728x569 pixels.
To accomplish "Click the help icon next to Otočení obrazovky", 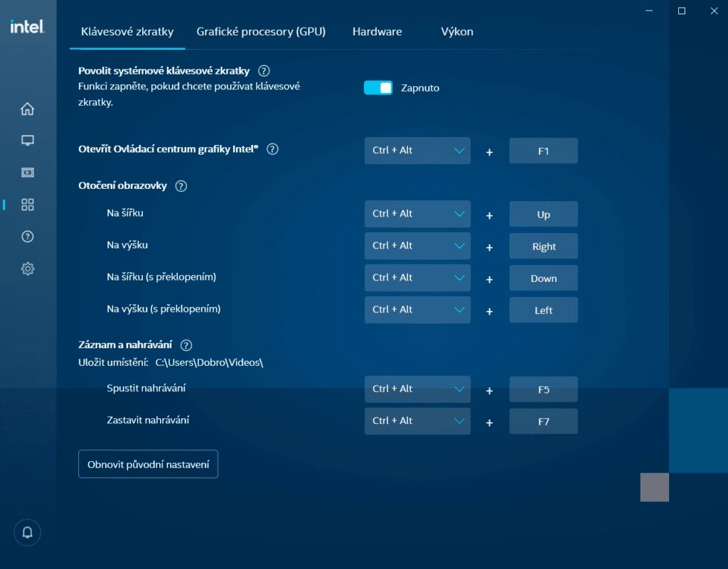I will click(181, 185).
